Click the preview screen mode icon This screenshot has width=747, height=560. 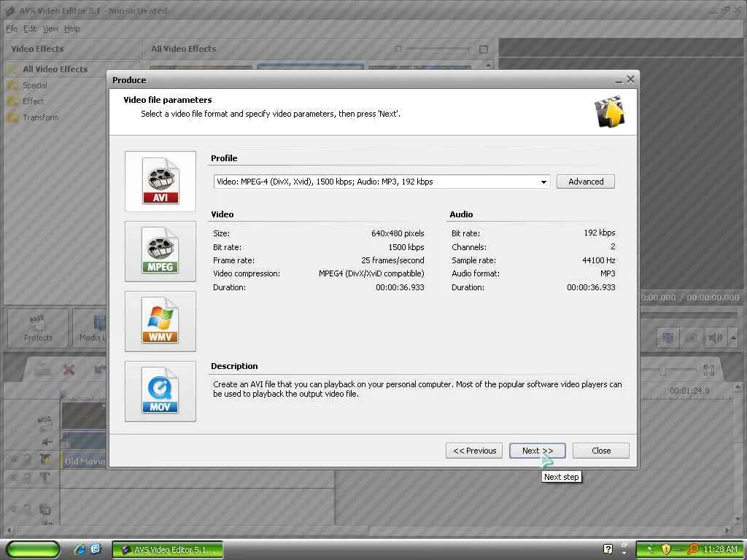click(668, 338)
